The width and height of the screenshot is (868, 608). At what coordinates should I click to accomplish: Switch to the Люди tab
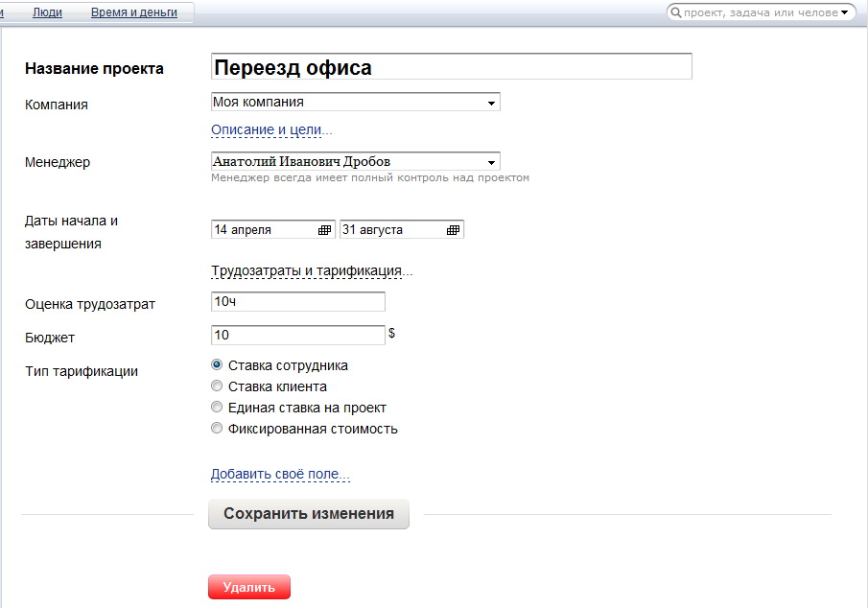[x=48, y=12]
